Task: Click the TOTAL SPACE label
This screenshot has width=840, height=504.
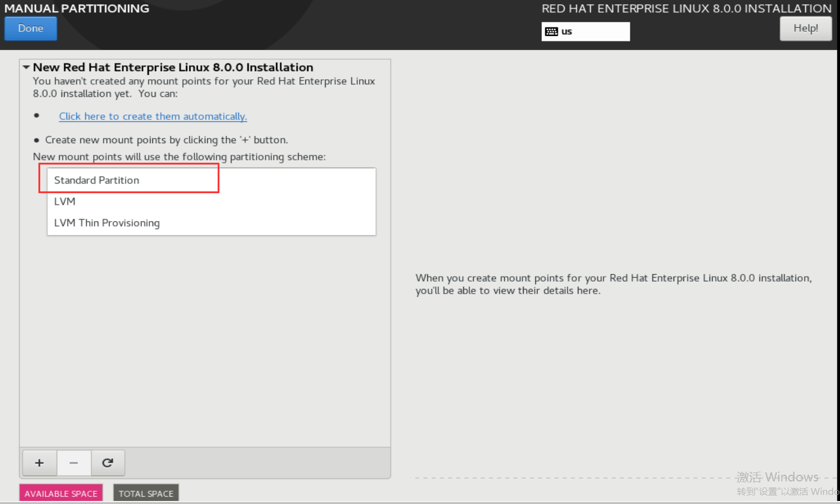Action: click(146, 494)
